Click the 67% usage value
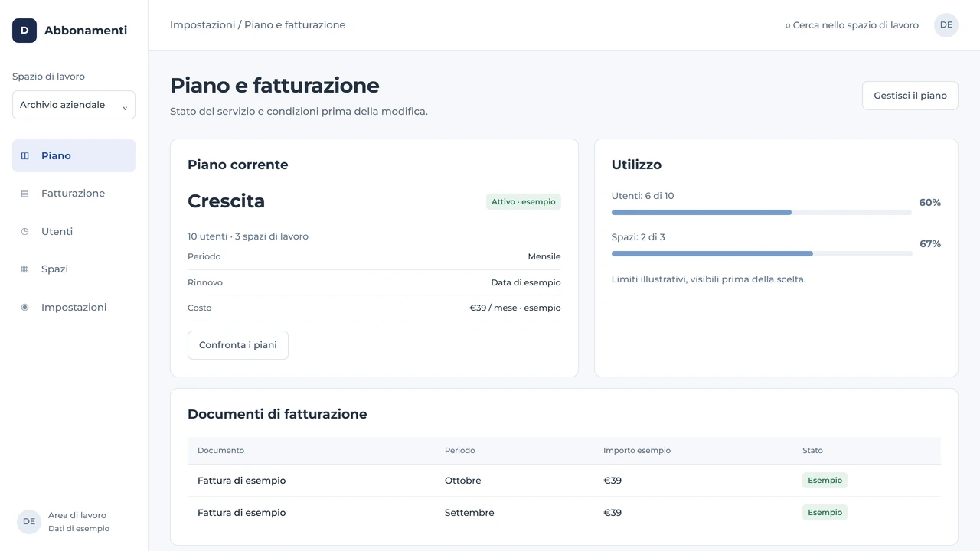 coord(930,244)
